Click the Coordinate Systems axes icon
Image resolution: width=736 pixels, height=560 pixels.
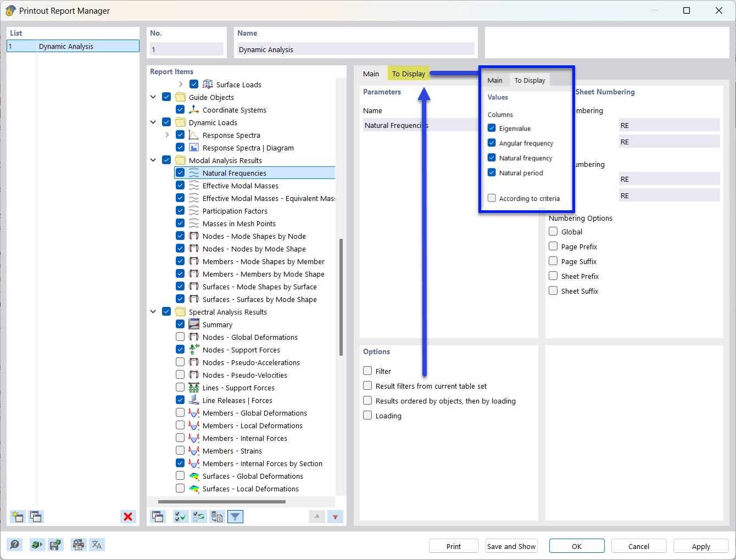pos(194,109)
